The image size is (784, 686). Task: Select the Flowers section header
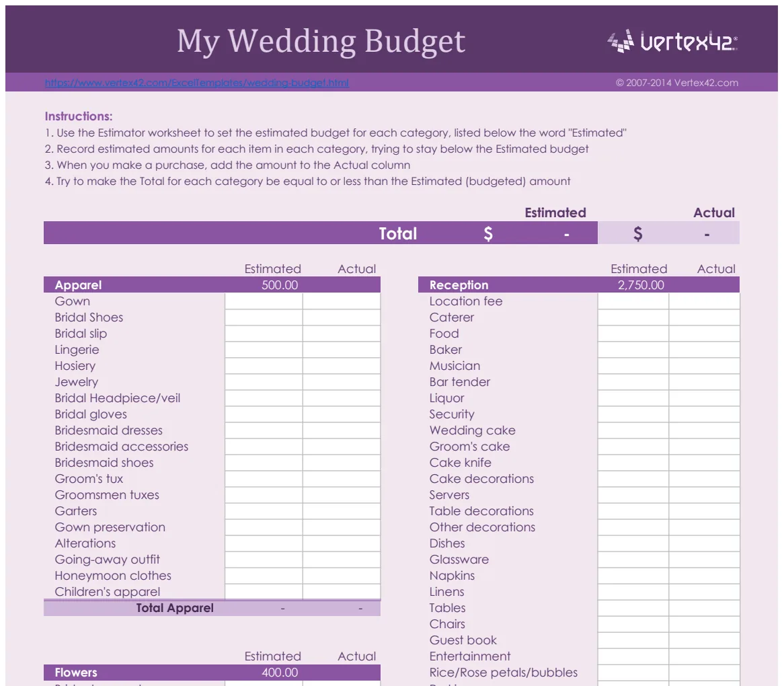[76, 673]
